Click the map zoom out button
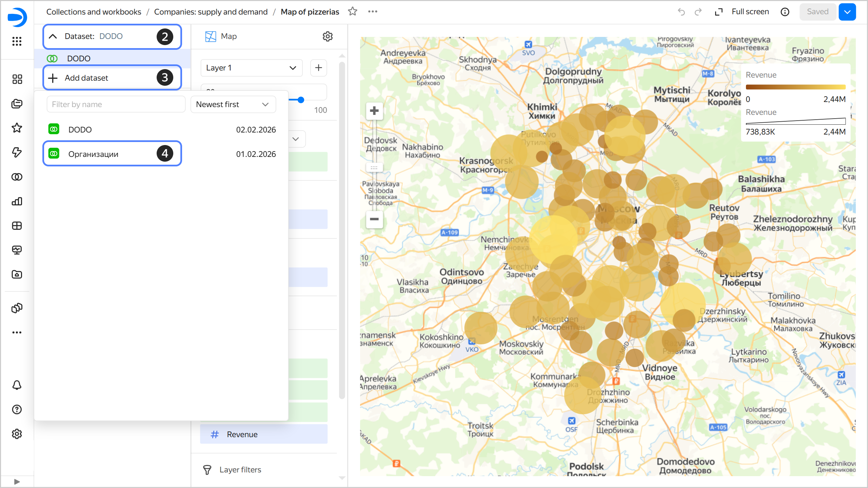The width and height of the screenshot is (868, 488). (374, 219)
